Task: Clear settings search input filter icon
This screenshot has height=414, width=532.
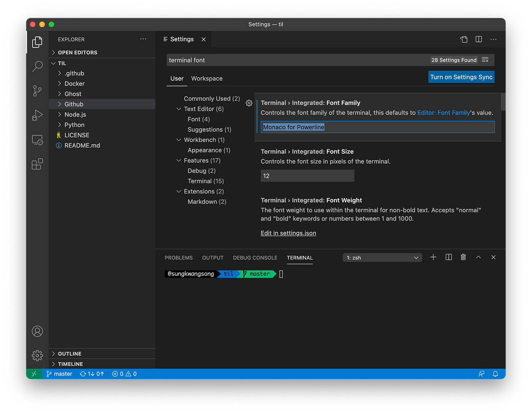Action: (x=485, y=60)
